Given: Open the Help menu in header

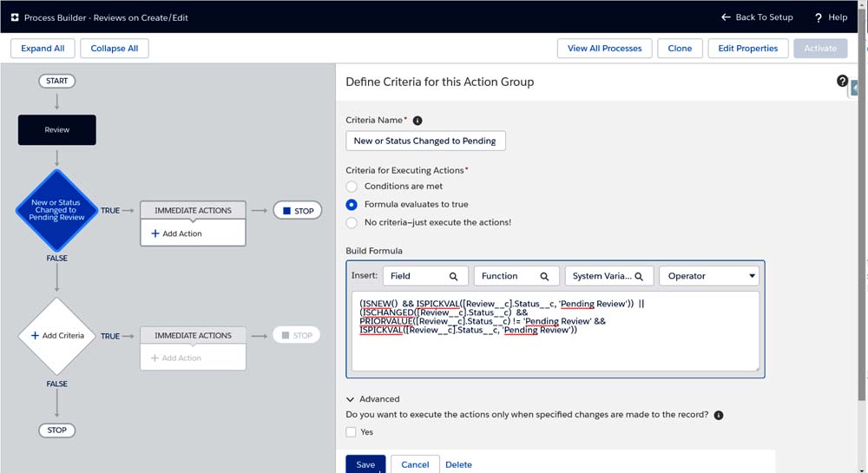Looking at the screenshot, I should pos(830,17).
